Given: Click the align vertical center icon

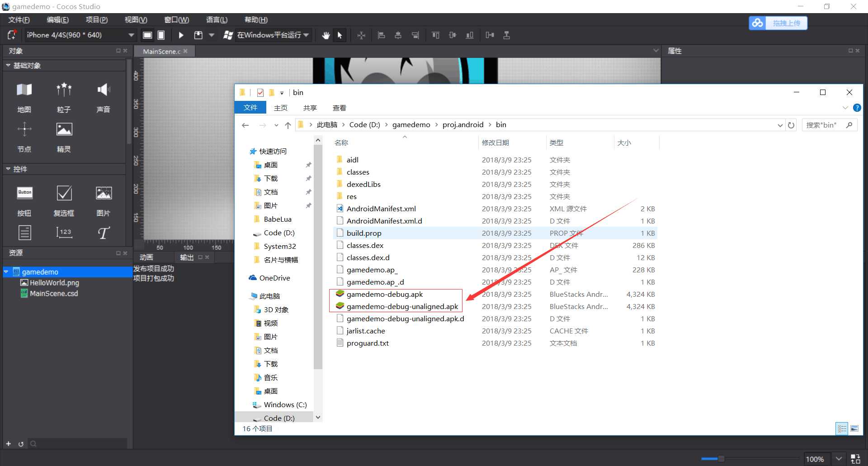Looking at the screenshot, I should click(453, 35).
